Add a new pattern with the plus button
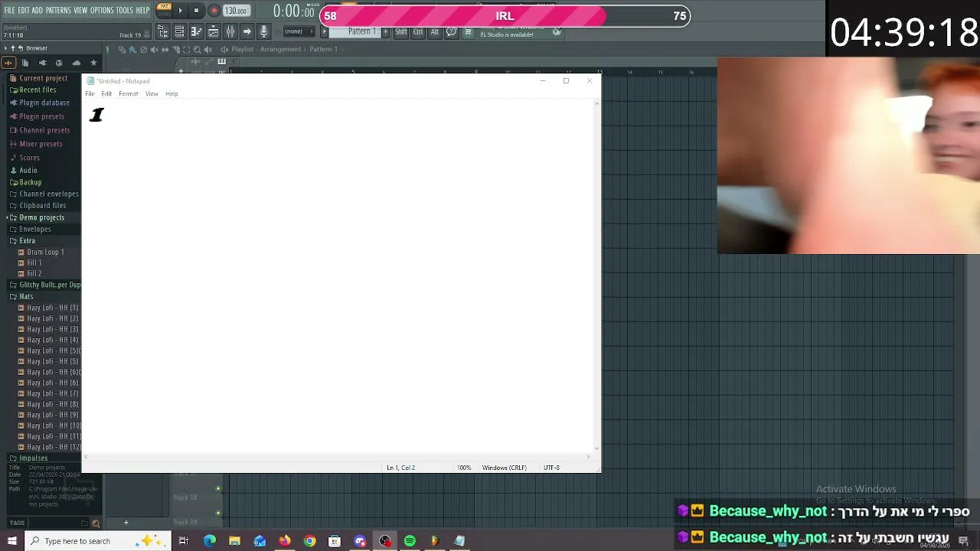Screen dimensions: 980x551 click(386, 32)
